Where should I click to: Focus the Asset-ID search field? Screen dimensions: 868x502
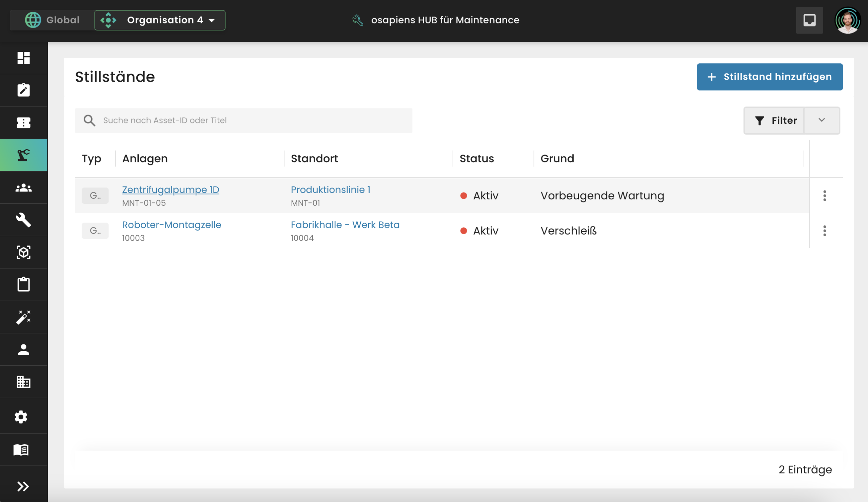pyautogui.click(x=255, y=121)
